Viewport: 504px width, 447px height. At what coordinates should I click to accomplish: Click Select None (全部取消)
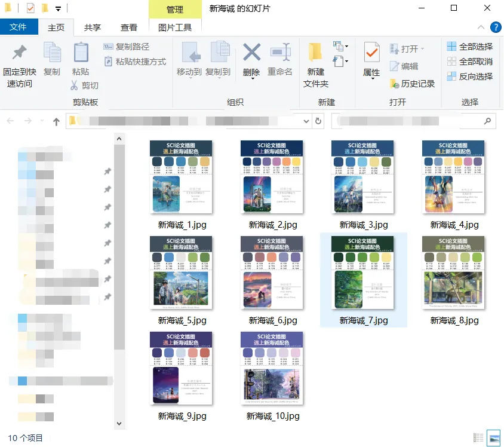469,62
